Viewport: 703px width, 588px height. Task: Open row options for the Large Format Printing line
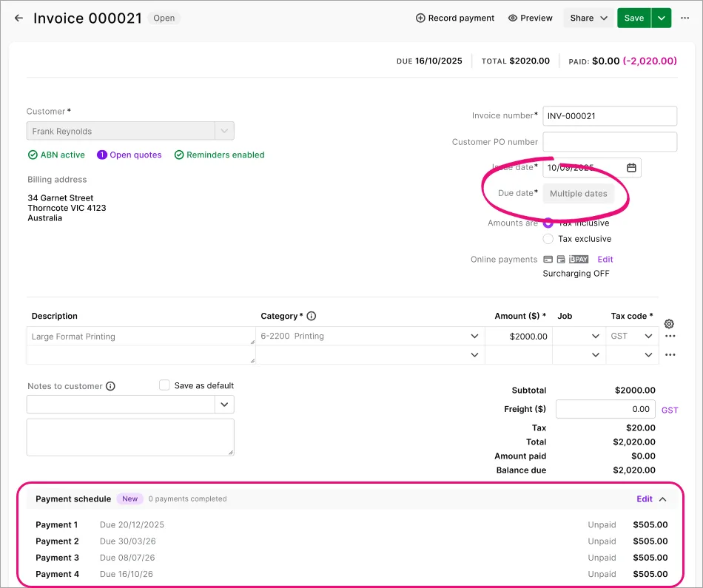(x=670, y=336)
